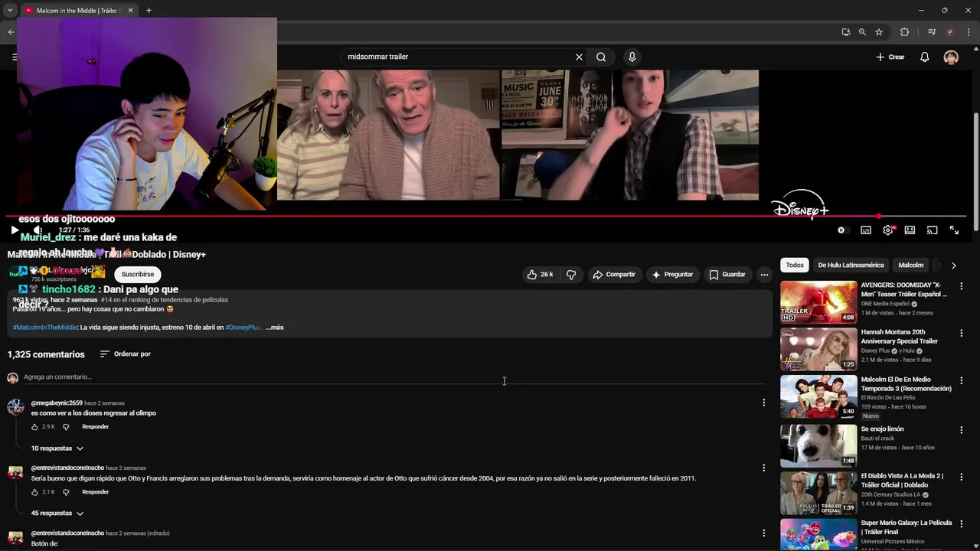Switch to theater mode in the player

[910, 230]
